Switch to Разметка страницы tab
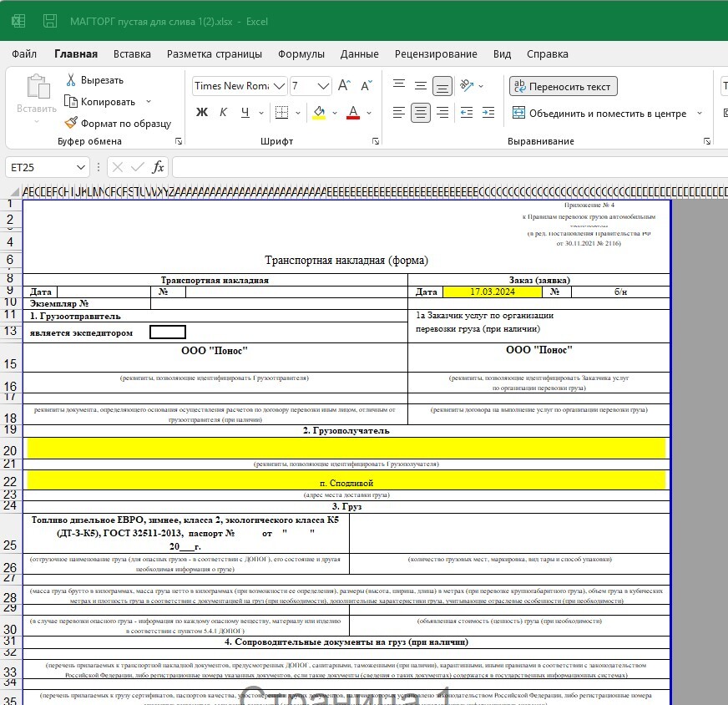The width and height of the screenshot is (728, 705). click(215, 53)
